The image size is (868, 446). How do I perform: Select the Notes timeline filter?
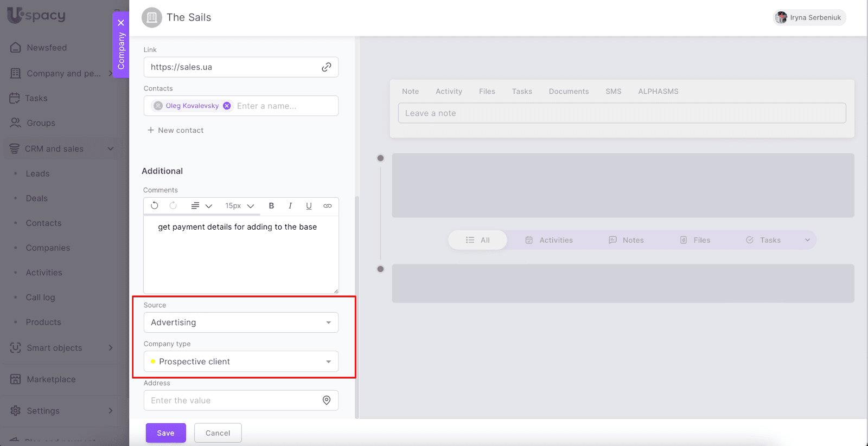point(626,240)
